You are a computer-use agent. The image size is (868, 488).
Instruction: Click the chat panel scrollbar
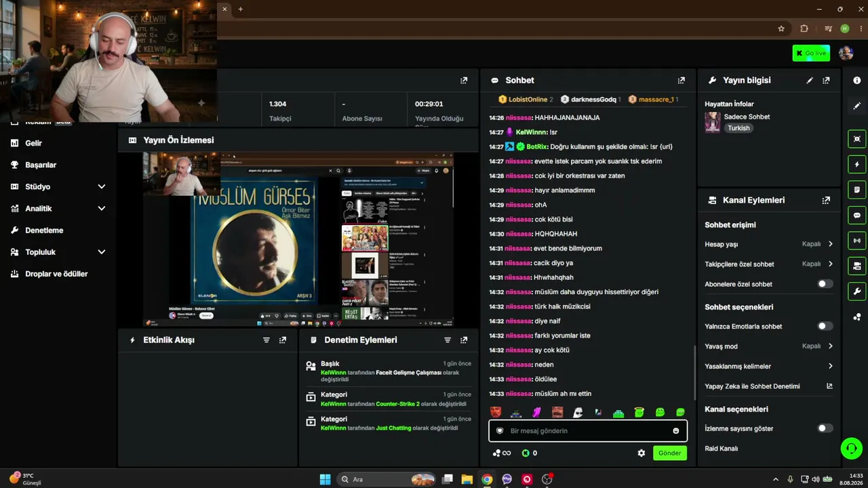(x=693, y=373)
